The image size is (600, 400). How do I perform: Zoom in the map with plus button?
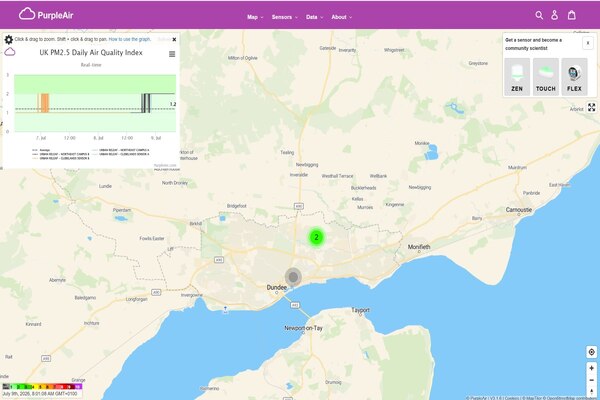592,368
